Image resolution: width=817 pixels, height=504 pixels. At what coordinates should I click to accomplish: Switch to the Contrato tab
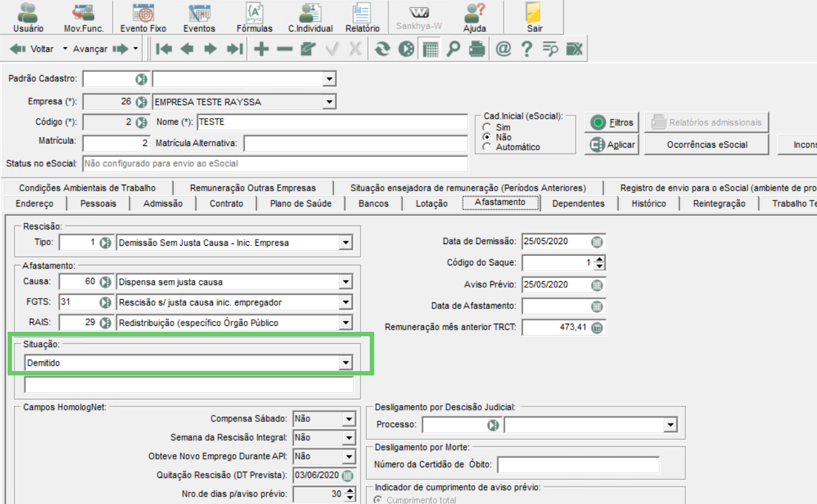click(226, 203)
